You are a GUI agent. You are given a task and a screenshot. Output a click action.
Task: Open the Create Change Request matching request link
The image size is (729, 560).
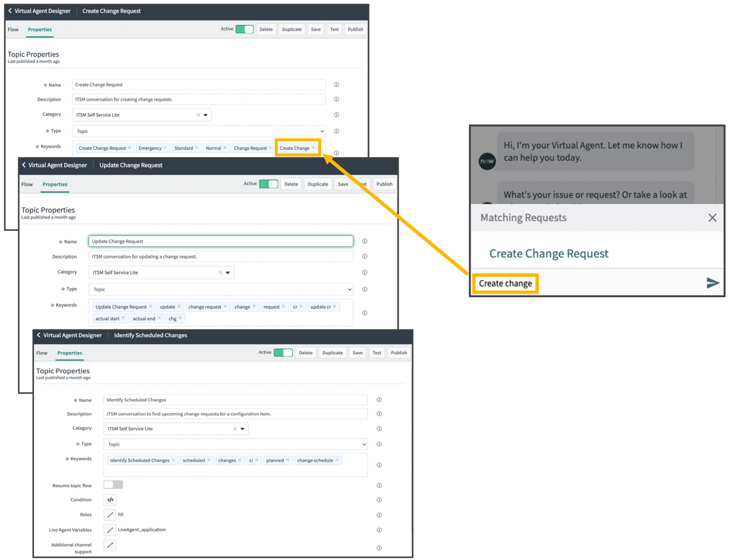(x=548, y=253)
